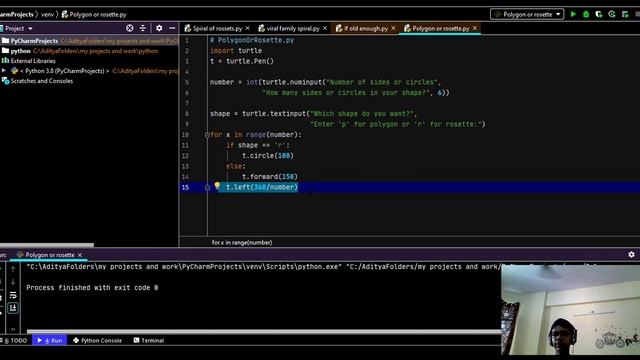Open Run panel gear settings
This screenshot has height=360, width=640.
[x=631, y=254]
